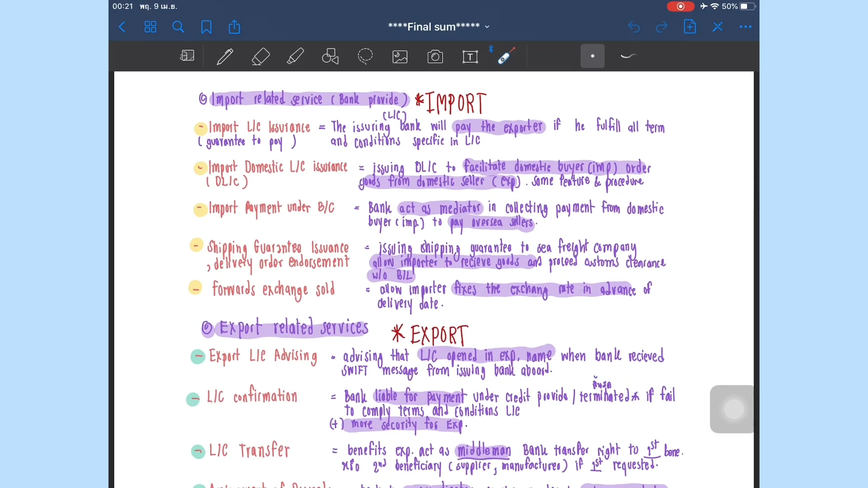Screen dimensions: 868x488
Task: Expand the Final sum title dropdown
Action: tap(487, 27)
